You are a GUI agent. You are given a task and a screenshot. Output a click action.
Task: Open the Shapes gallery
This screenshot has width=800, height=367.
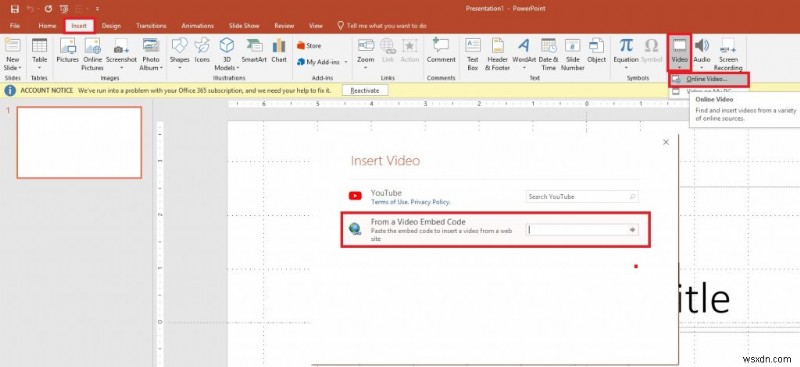point(180,55)
